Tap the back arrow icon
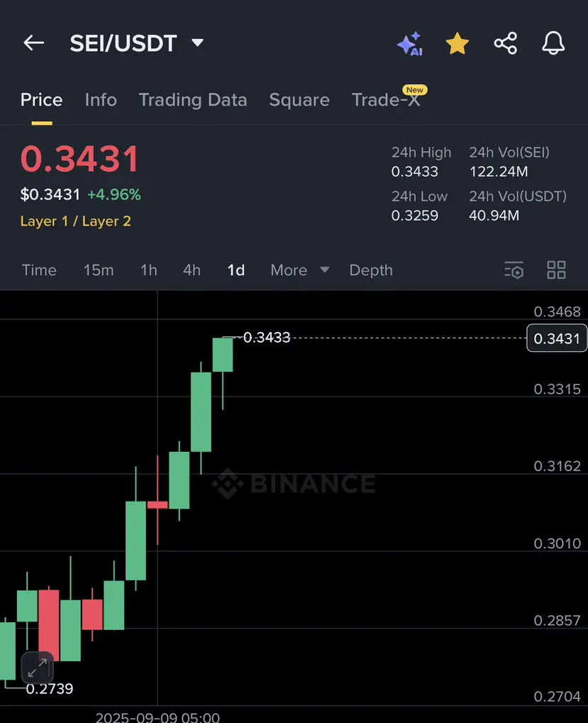Image resolution: width=588 pixels, height=723 pixels. click(x=33, y=43)
